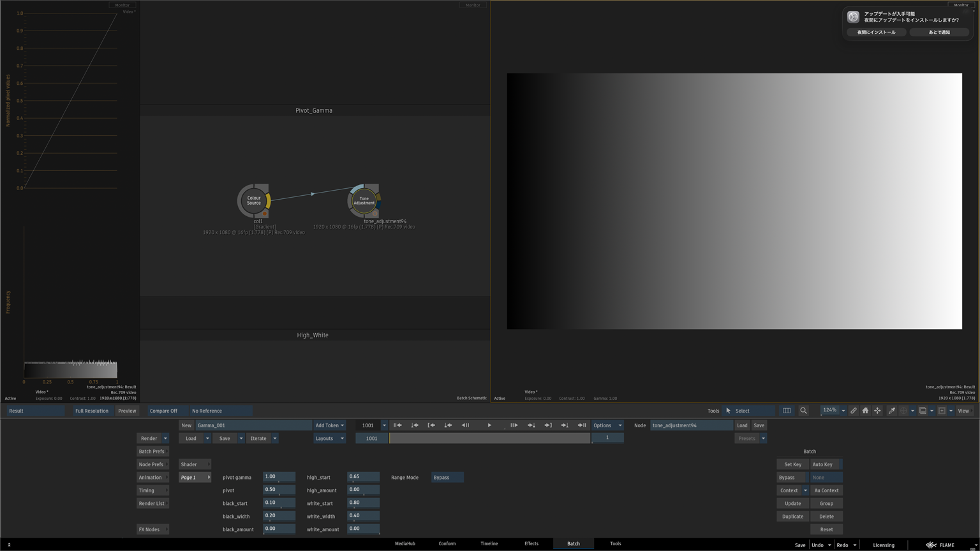Viewport: 980px width, 551px height.
Task: Open the FX Nodes menu
Action: tap(152, 529)
